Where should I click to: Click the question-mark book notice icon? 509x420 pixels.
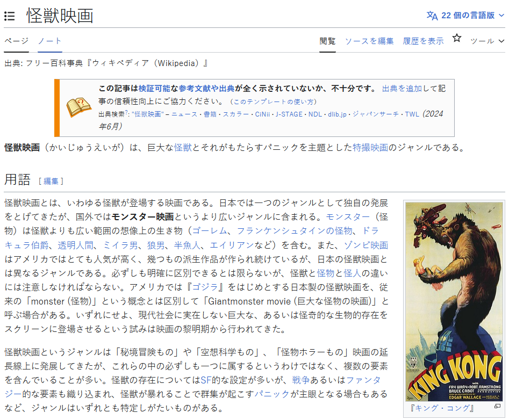point(78,107)
